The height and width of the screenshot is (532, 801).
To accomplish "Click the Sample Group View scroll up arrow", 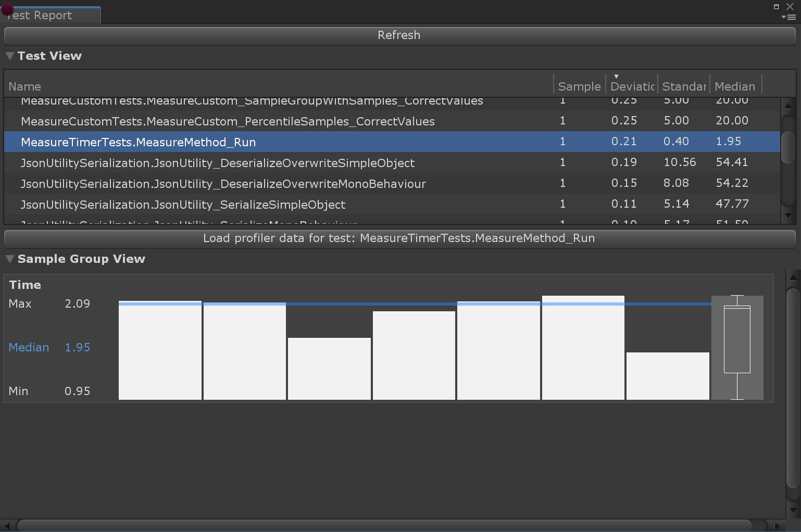I will [x=793, y=277].
